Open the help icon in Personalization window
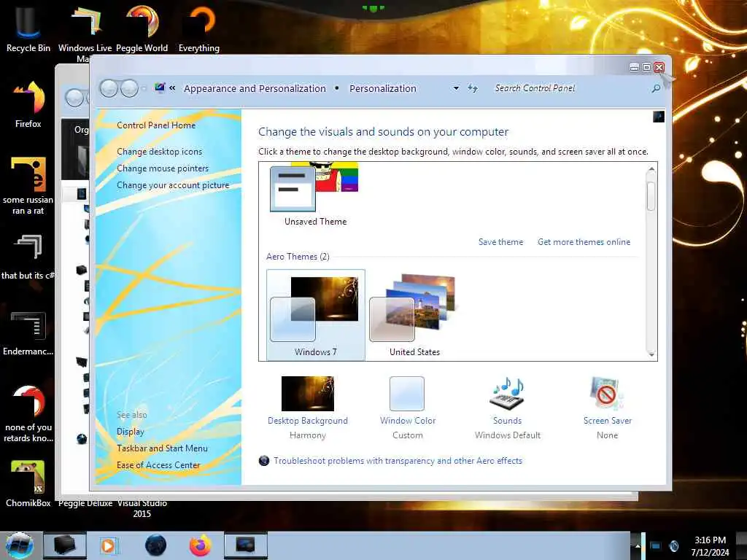Image resolution: width=747 pixels, height=560 pixels. click(659, 117)
